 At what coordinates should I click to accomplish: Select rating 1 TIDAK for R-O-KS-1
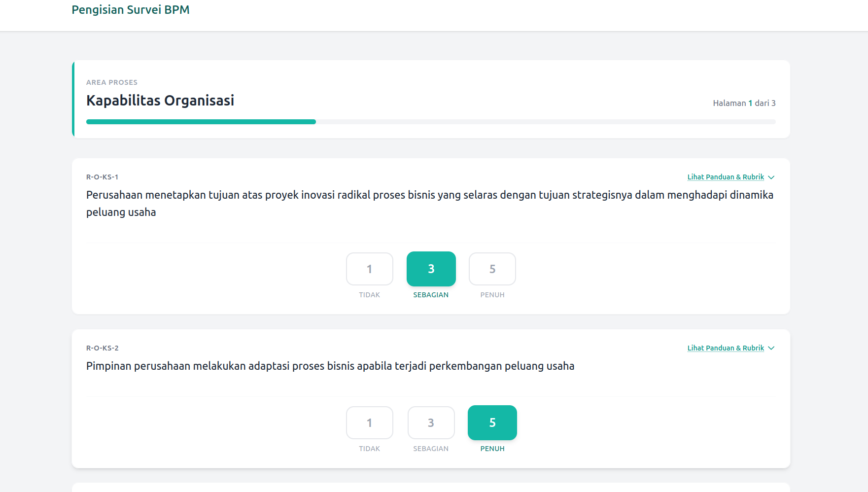pos(369,269)
